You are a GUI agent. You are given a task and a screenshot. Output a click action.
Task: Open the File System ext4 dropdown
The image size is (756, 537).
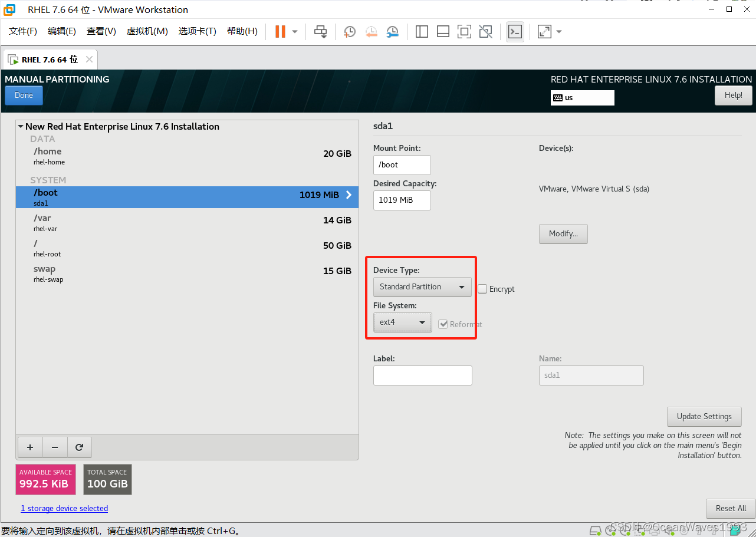tap(403, 322)
